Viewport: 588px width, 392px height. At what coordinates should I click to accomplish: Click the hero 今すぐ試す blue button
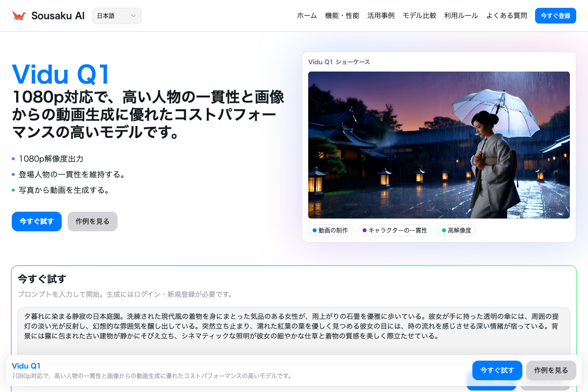(x=37, y=221)
